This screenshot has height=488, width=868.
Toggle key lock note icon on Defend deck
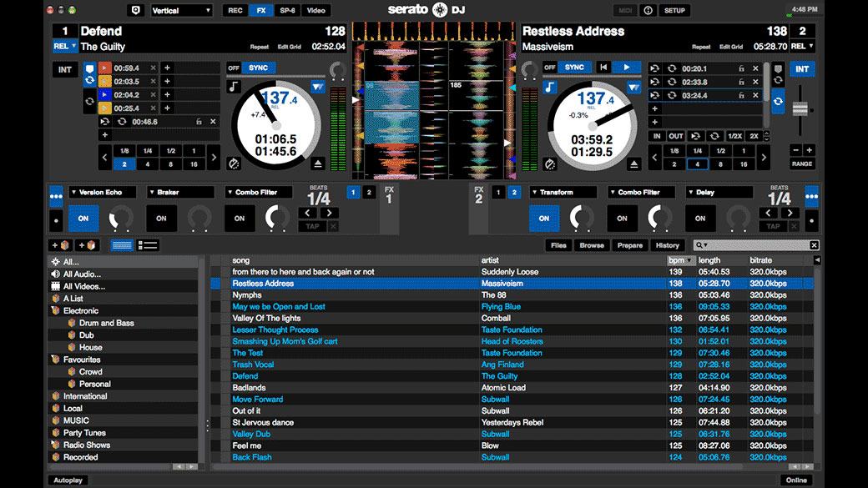[234, 86]
